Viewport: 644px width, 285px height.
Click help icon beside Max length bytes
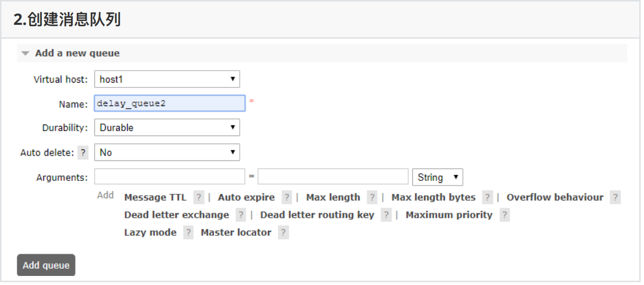pyautogui.click(x=487, y=198)
